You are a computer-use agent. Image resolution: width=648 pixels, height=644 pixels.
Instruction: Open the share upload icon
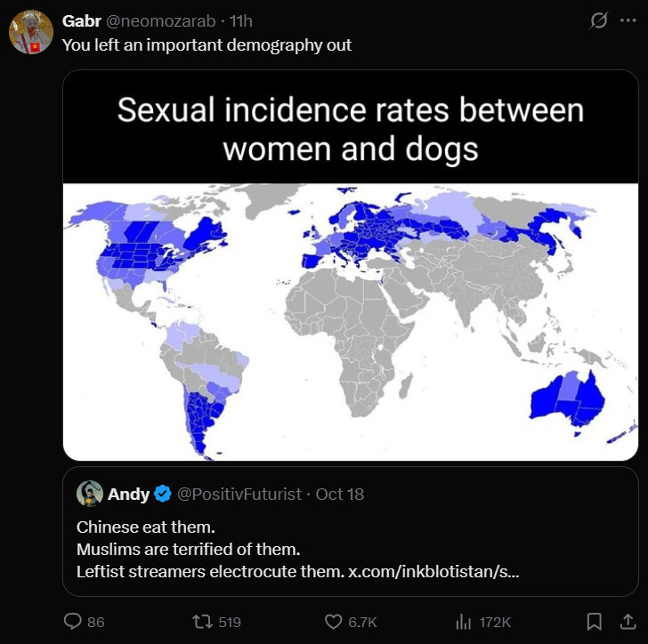628,621
